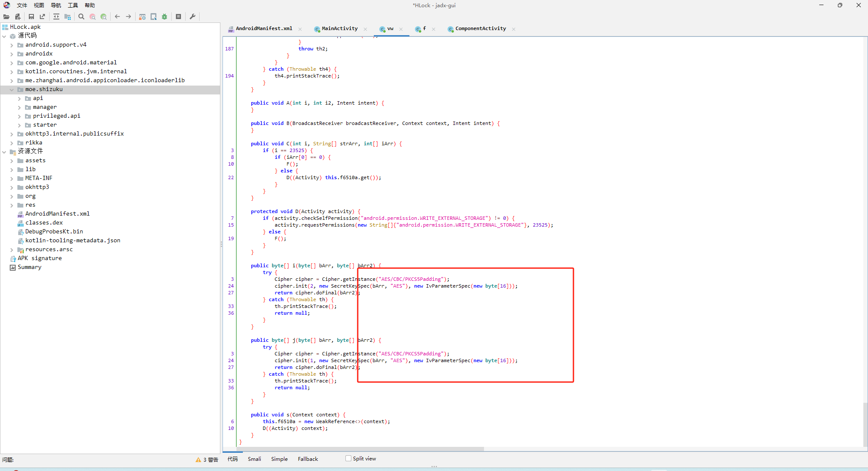Screen dimensions: 868x471
Task: Expand the assets resource folder
Action: (12, 161)
